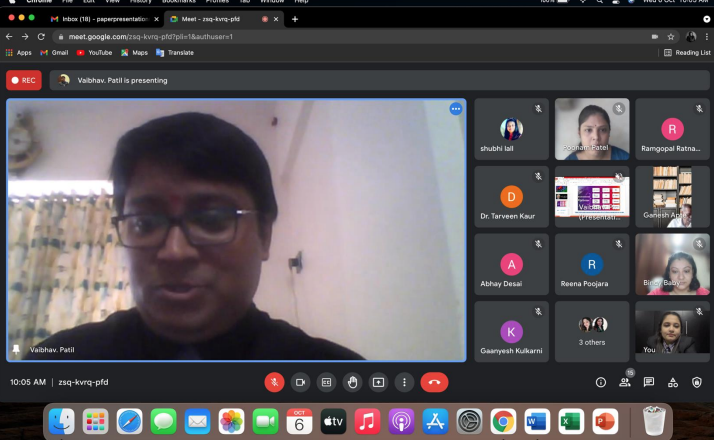Open more options three-dot menu
The width and height of the screenshot is (714, 440).
(404, 383)
